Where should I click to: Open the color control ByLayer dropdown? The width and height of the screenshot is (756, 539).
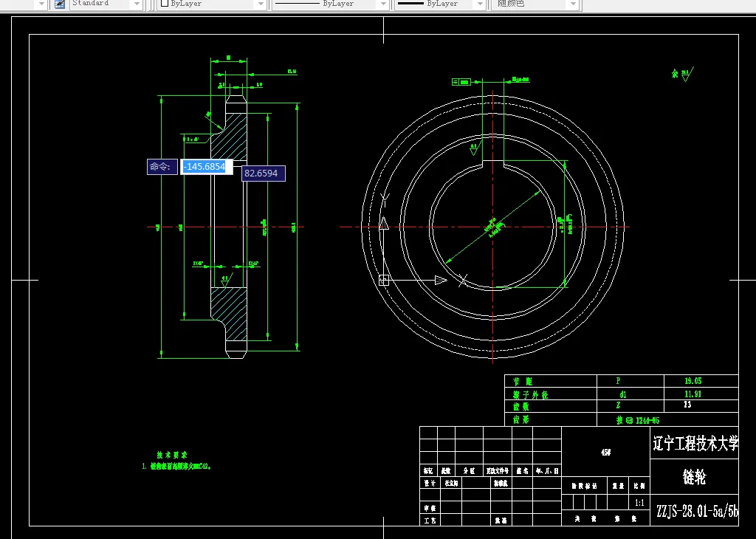point(261,4)
